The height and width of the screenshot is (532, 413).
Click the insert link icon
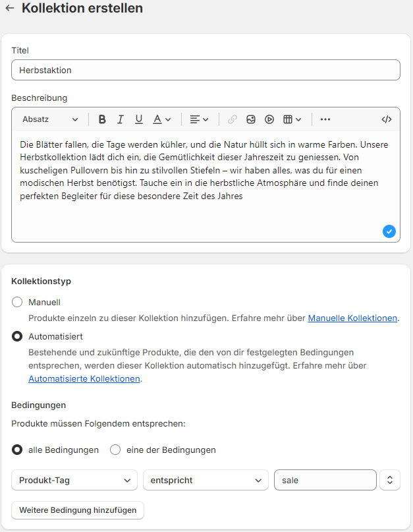click(233, 119)
